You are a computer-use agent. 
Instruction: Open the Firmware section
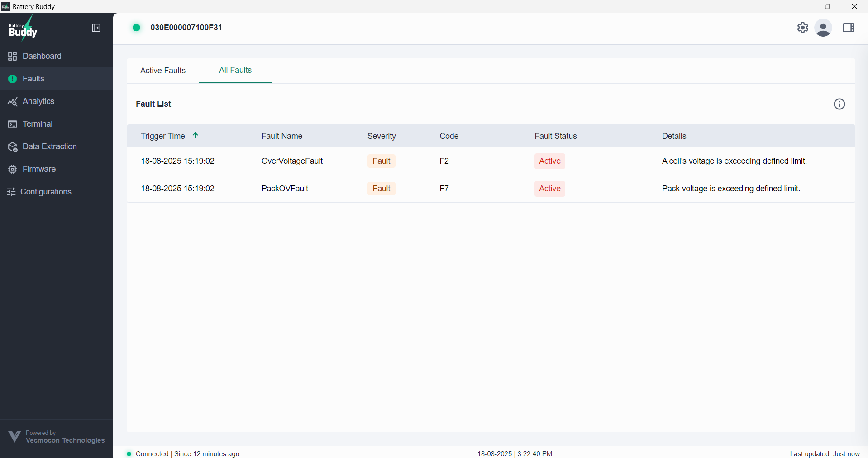click(39, 169)
